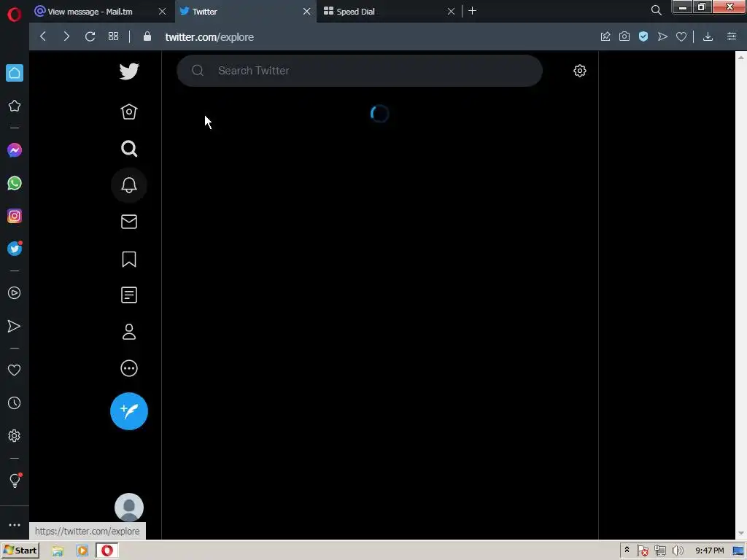Open Instagram in Opera sidebar
This screenshot has width=747, height=560.
tap(15, 216)
